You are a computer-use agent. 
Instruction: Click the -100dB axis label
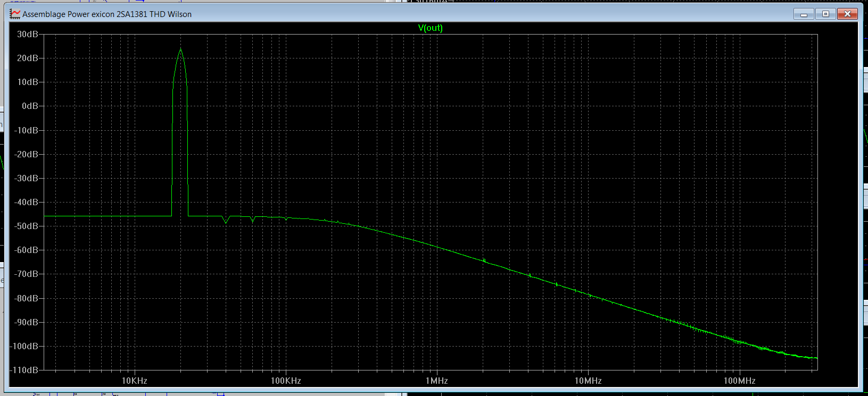tap(24, 346)
